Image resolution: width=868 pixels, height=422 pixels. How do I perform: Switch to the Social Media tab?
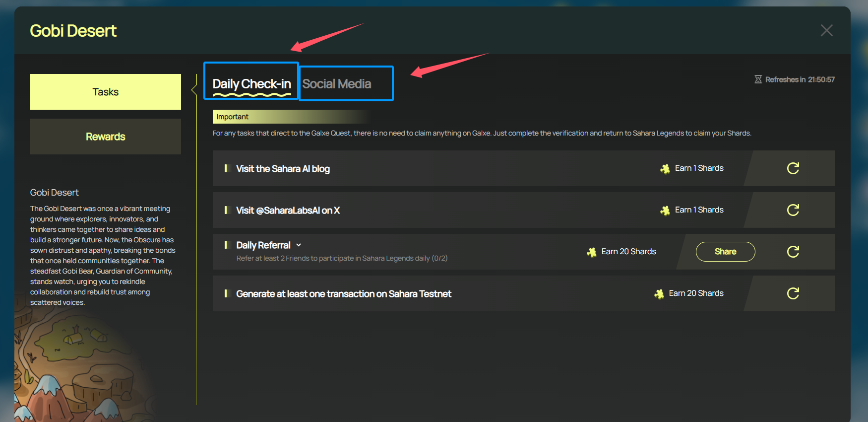point(337,84)
